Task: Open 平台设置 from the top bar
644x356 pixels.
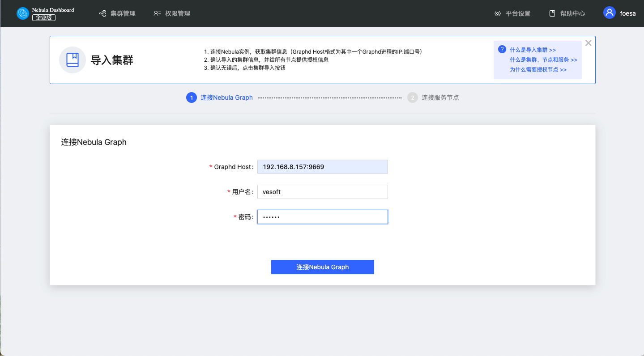Action: coord(518,13)
